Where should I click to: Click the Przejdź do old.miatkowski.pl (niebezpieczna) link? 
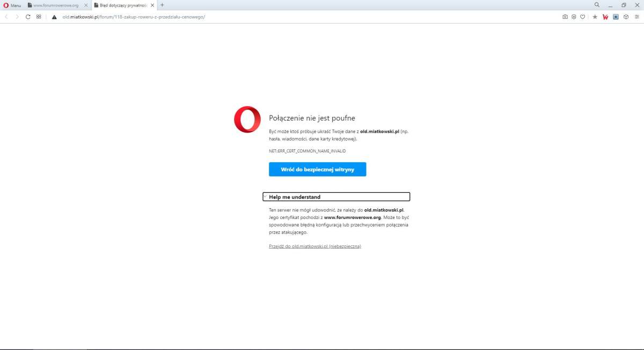[315, 246]
